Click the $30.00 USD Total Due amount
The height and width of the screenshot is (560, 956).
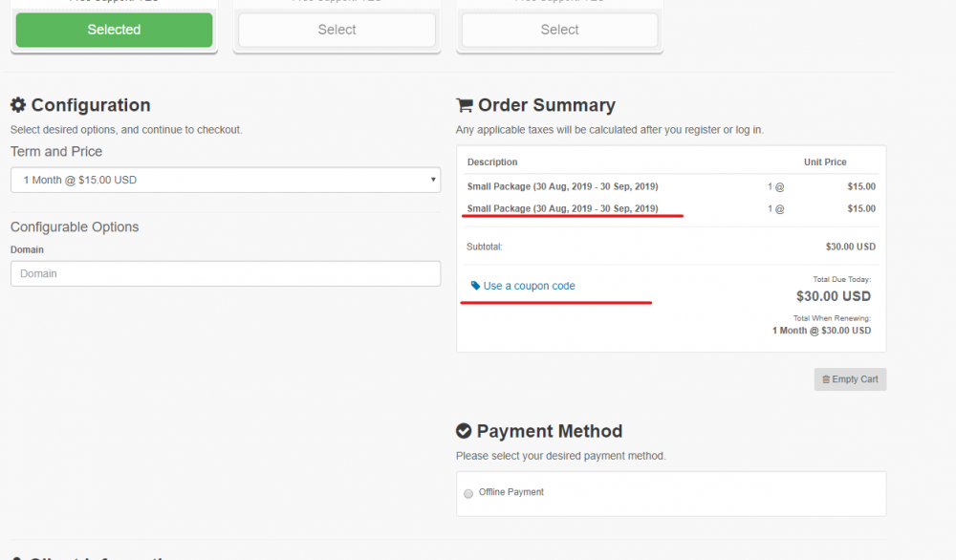pos(834,296)
